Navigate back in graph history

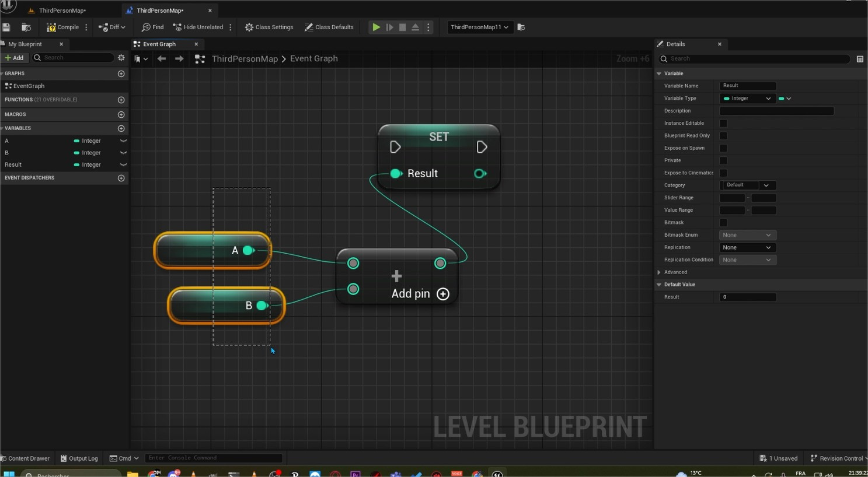pyautogui.click(x=162, y=59)
